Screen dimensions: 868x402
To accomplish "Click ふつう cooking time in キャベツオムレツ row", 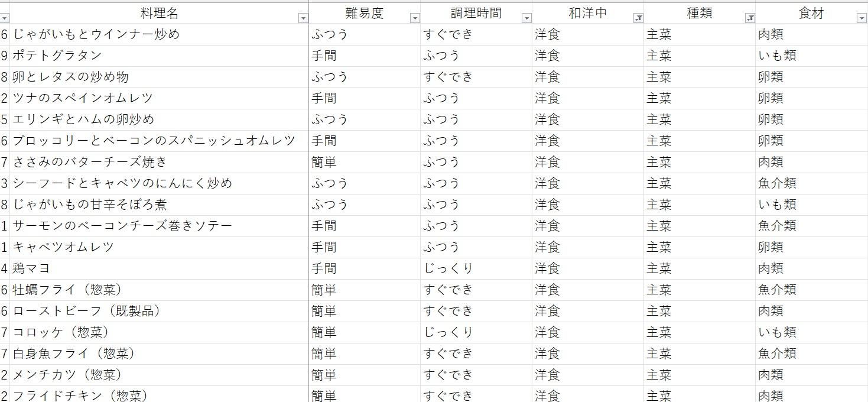I will pos(441,247).
